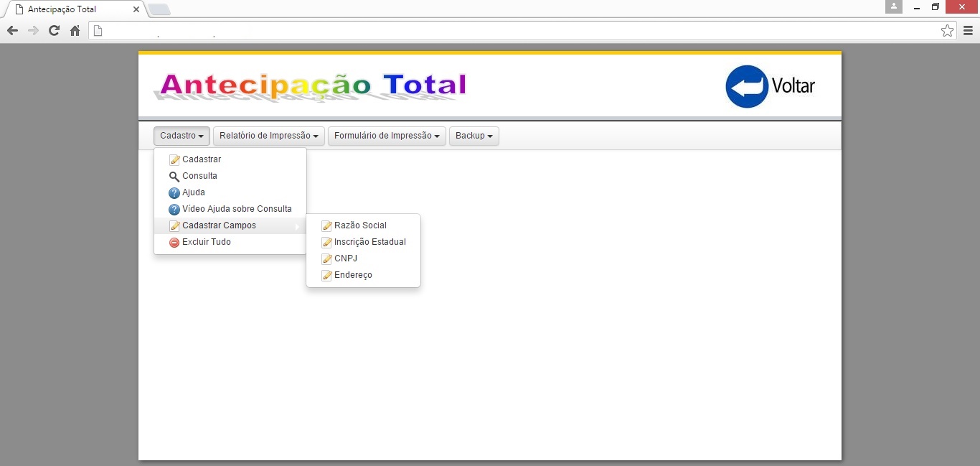Click the browser address bar
Screen dimensions: 980x466
click(517, 31)
